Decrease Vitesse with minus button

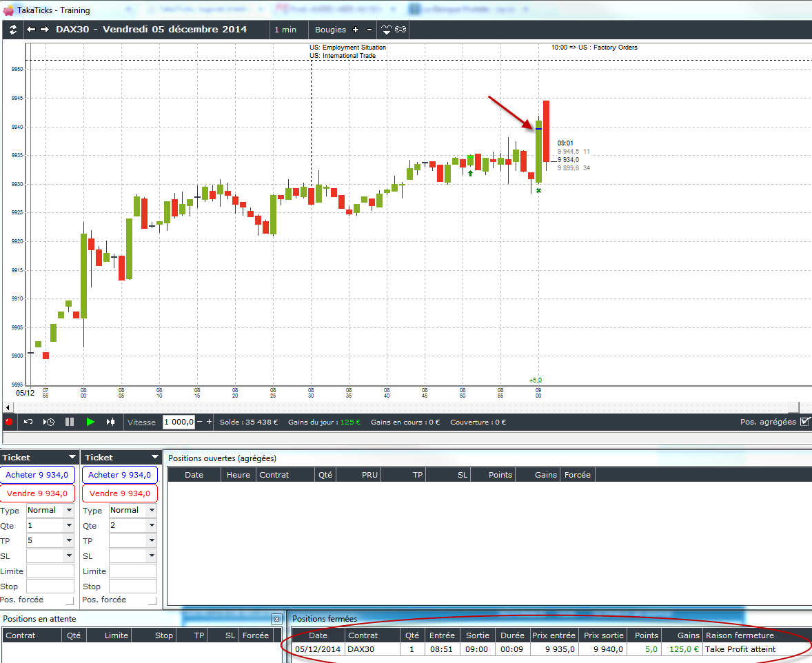(x=200, y=422)
